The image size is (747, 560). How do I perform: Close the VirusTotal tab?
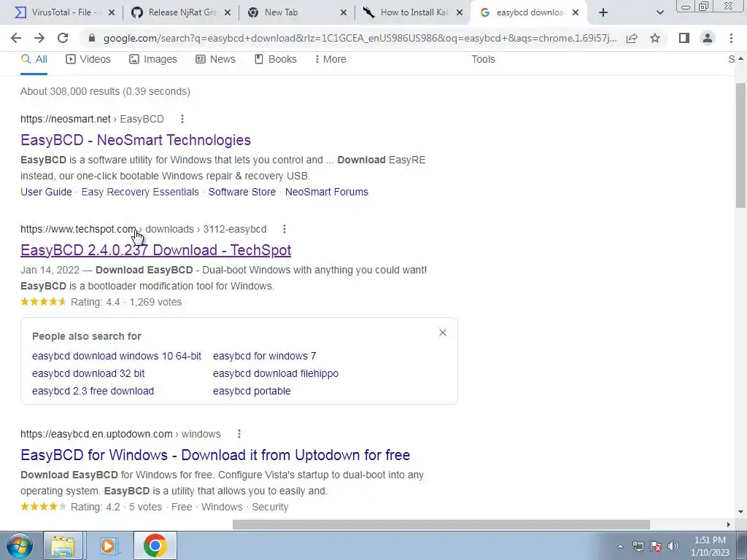click(x=112, y=13)
